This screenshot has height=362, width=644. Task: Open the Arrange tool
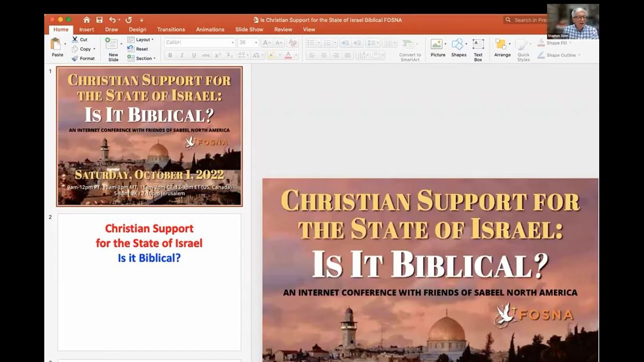[x=502, y=45]
